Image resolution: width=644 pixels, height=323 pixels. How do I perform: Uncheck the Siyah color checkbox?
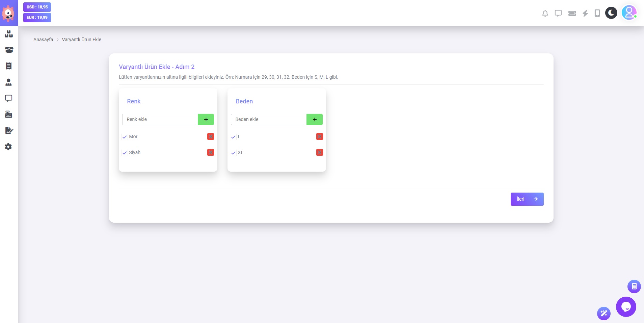tap(125, 153)
